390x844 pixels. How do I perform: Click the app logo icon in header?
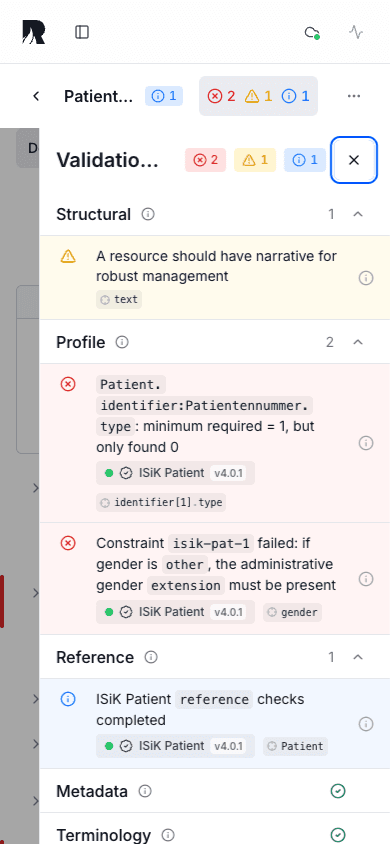[33, 32]
